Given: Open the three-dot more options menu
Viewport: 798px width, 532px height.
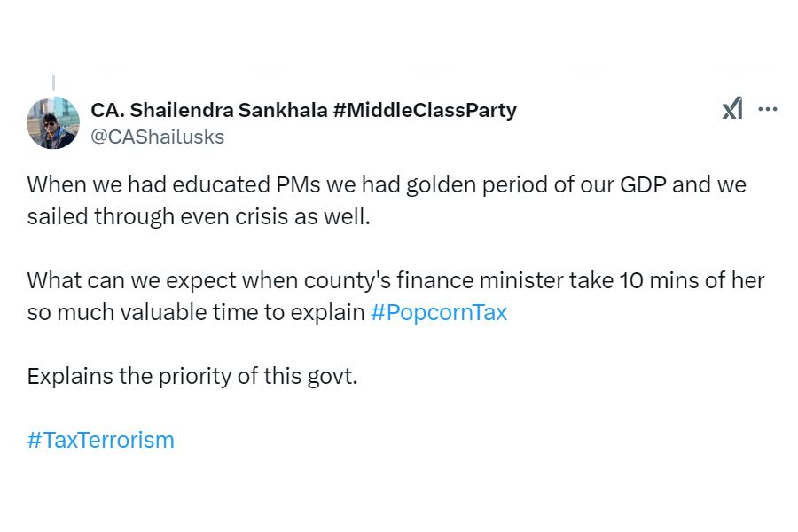Looking at the screenshot, I should [768, 109].
